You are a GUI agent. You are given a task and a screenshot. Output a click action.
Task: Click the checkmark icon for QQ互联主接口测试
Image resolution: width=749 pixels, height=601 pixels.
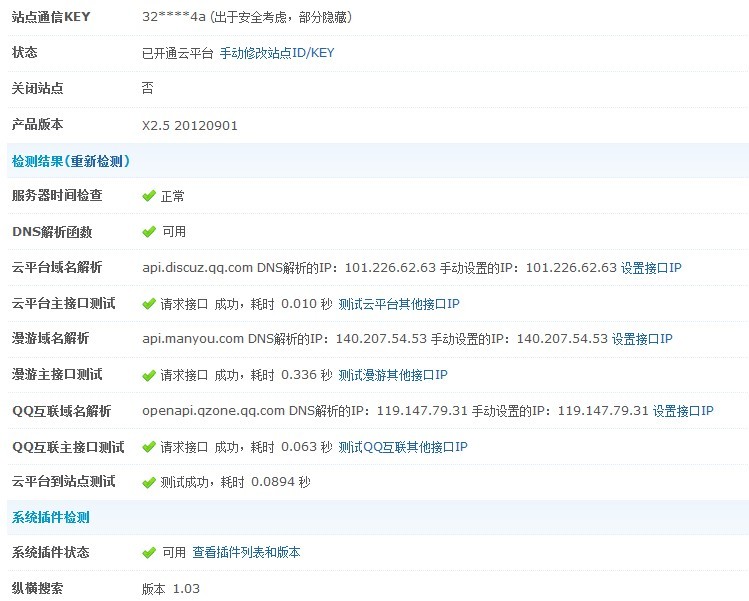(149, 447)
